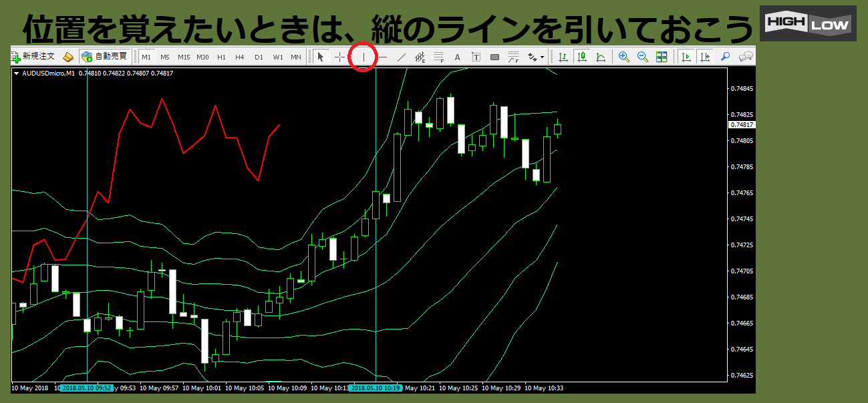Select the horizontal line tool
Screen dimensions: 868x403
point(383,57)
